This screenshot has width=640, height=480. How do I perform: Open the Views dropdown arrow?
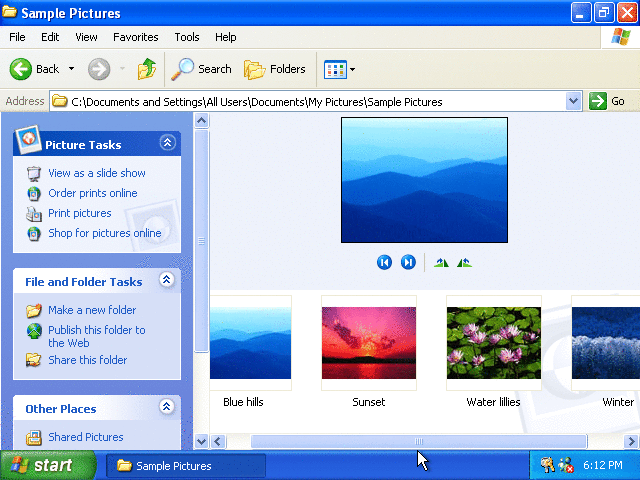coord(353,69)
